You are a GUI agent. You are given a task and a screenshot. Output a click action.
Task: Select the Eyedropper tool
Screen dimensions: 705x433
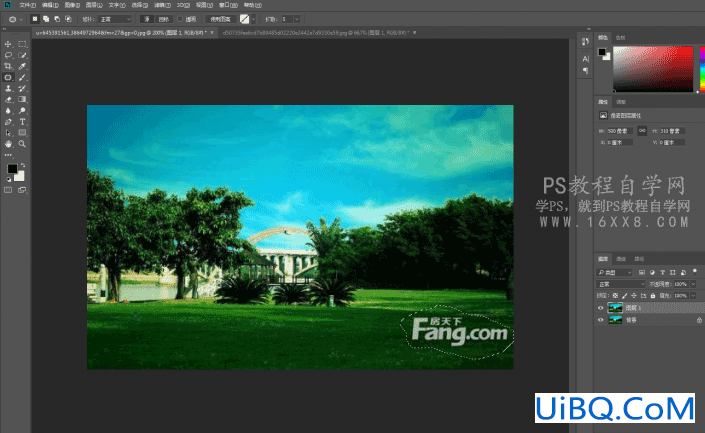point(22,66)
